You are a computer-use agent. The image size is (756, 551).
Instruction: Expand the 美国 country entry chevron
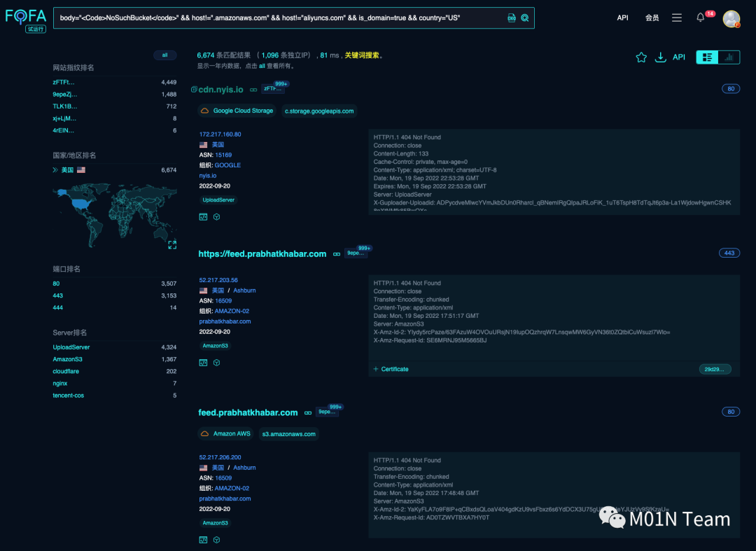pos(55,170)
